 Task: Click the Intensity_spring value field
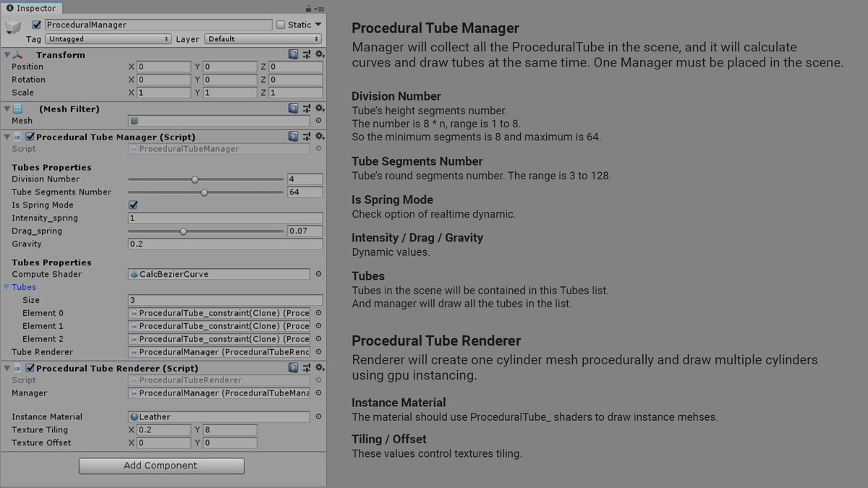click(x=225, y=218)
